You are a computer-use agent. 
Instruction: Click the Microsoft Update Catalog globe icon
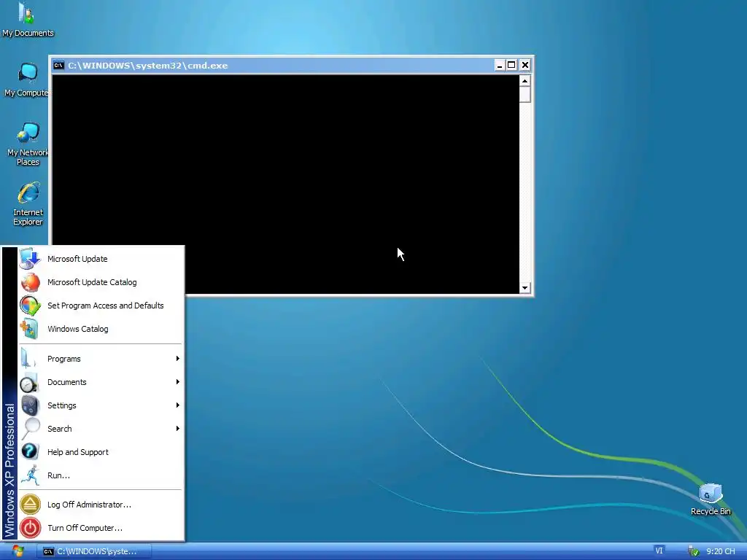(x=30, y=282)
